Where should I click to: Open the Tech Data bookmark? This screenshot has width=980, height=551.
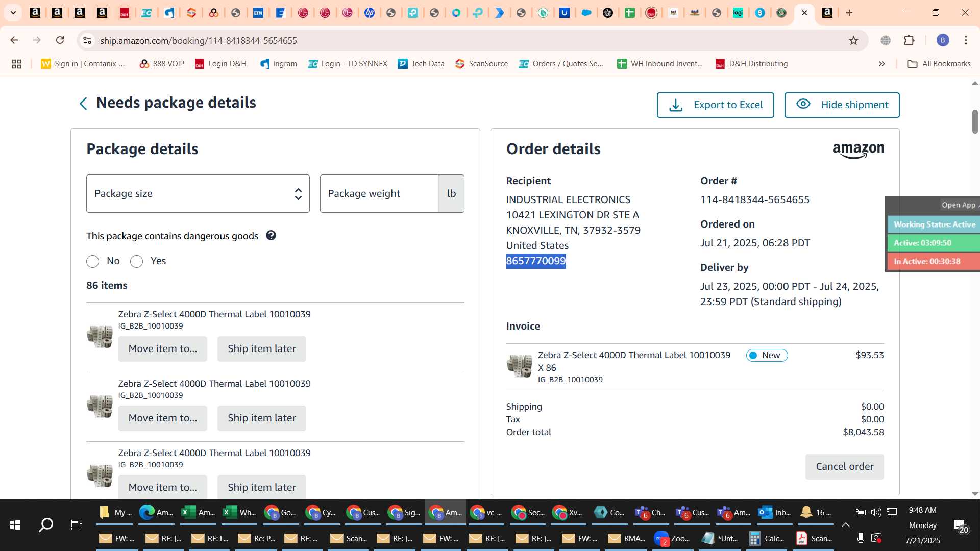coord(421,64)
